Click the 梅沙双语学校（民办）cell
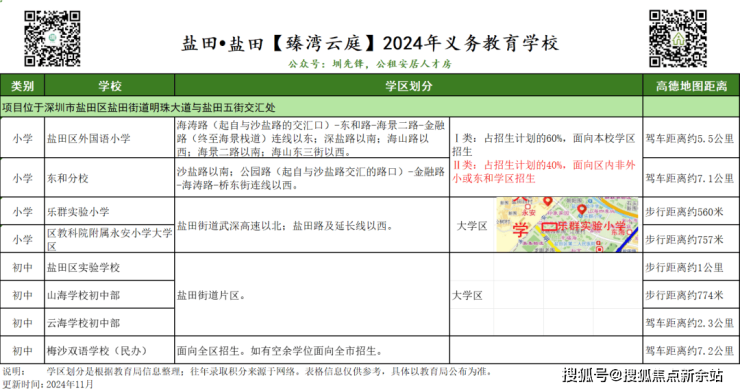The width and height of the screenshot is (740, 391). point(109,350)
